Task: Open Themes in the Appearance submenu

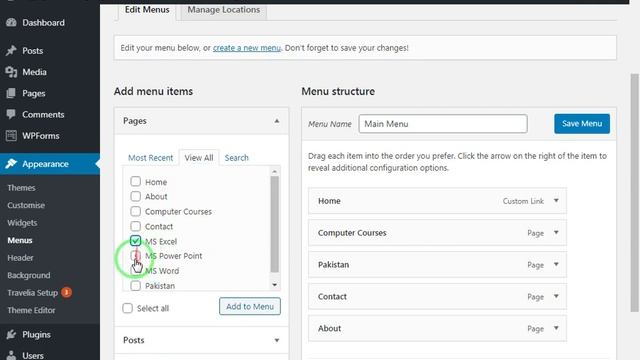Action: click(21, 188)
